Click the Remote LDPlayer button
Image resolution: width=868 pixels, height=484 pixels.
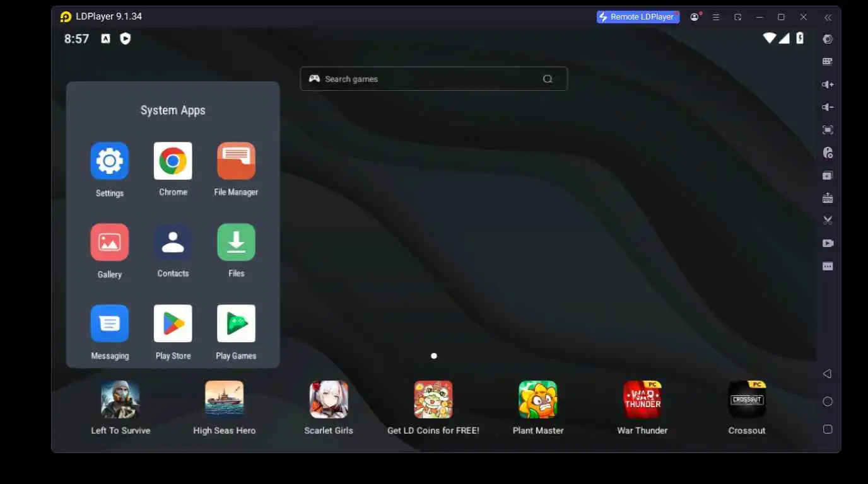(638, 17)
